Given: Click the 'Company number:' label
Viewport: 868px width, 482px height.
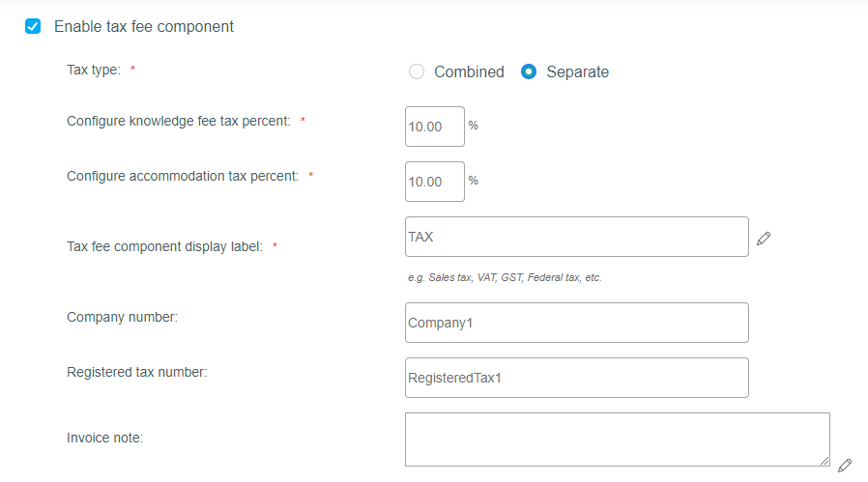Looking at the screenshot, I should pos(123,317).
